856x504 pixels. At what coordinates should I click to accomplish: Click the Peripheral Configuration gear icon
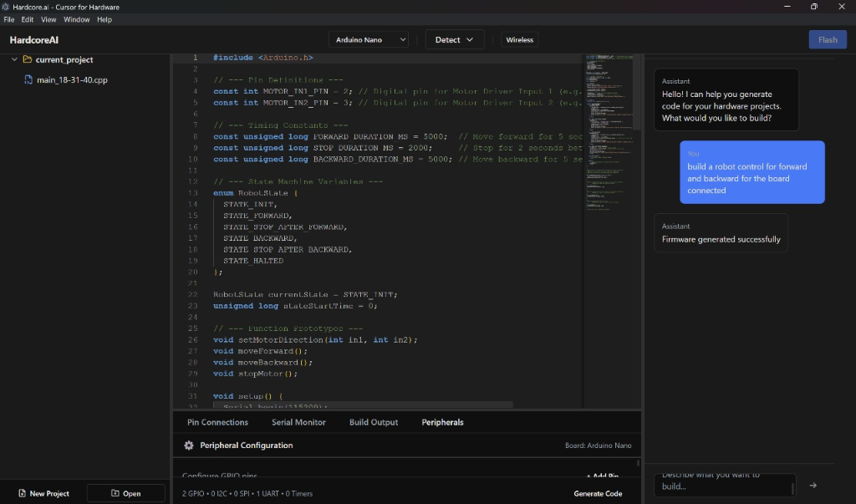[x=189, y=445]
